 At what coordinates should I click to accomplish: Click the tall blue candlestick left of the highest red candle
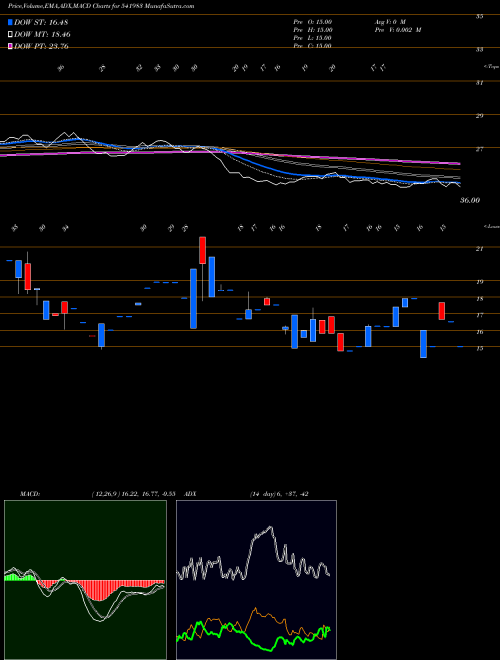click(x=193, y=299)
